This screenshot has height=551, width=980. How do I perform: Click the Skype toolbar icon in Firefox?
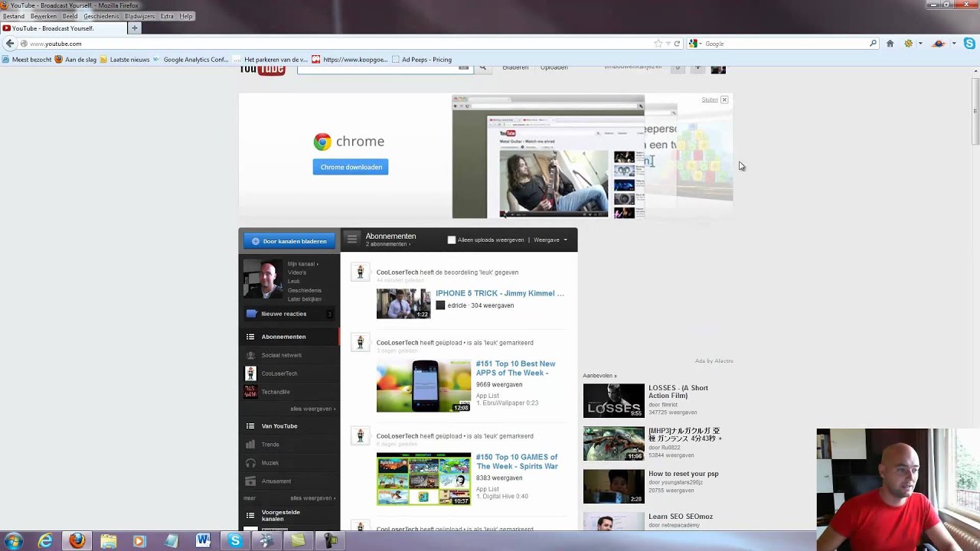pyautogui.click(x=969, y=44)
